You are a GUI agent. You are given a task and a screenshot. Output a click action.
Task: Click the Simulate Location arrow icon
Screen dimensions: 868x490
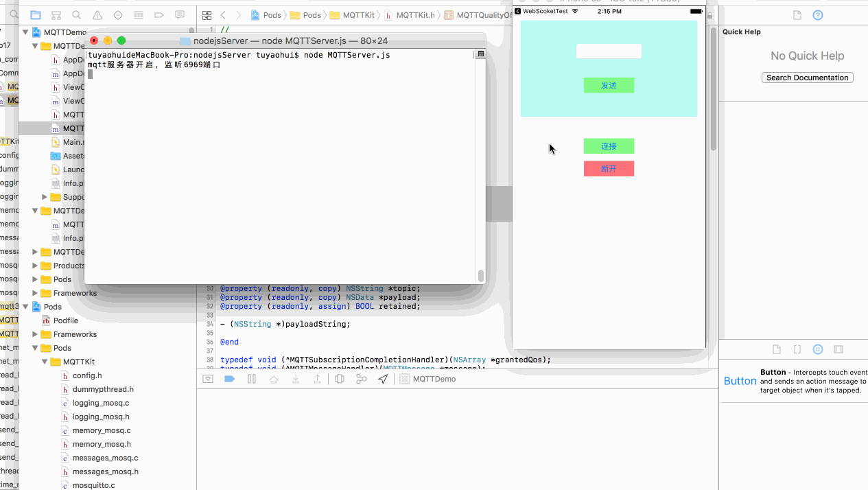383,379
